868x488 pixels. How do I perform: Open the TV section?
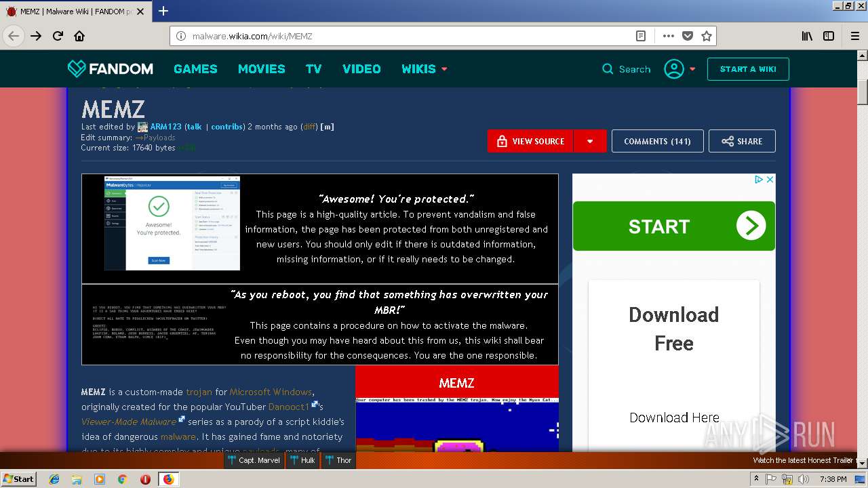point(313,68)
